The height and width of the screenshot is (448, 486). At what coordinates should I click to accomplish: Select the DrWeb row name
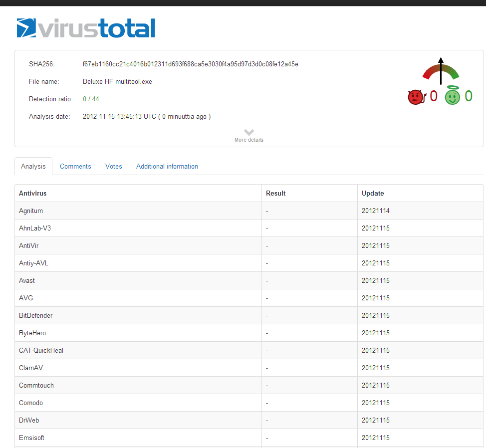(x=29, y=420)
